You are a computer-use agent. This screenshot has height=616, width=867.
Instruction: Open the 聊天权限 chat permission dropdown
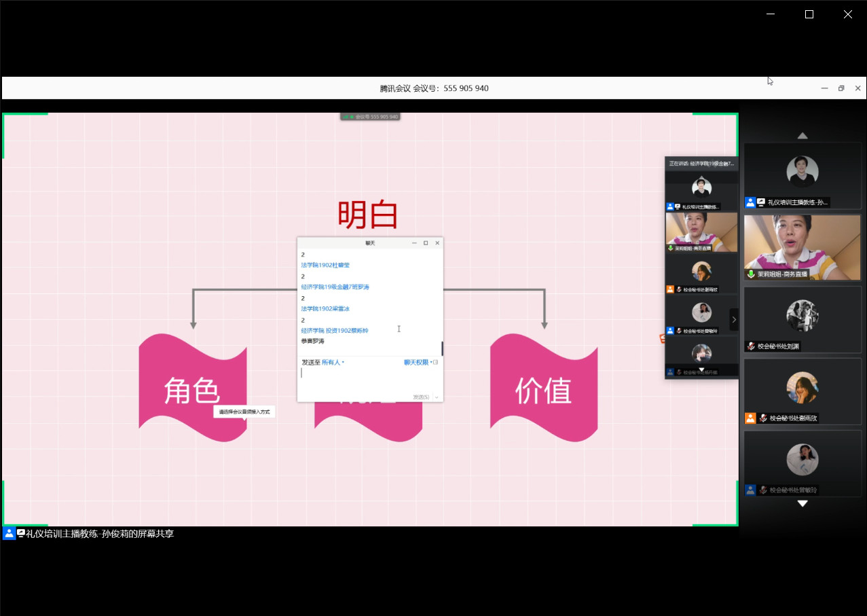(417, 363)
